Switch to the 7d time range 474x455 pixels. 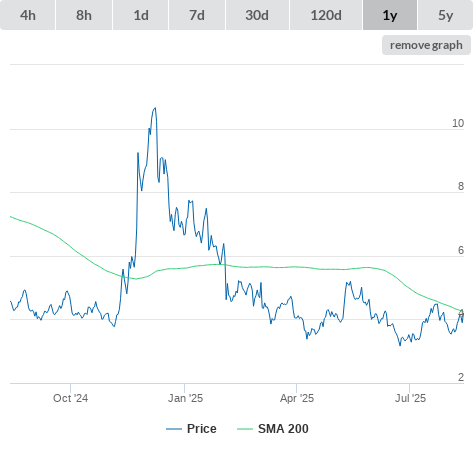pos(197,15)
